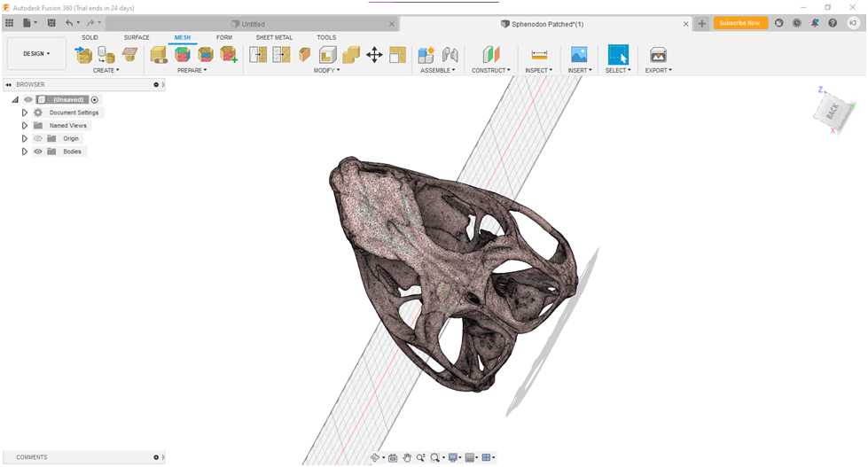Select the Plane Cut tool
Image resolution: width=868 pixels, height=467 pixels.
[304, 55]
